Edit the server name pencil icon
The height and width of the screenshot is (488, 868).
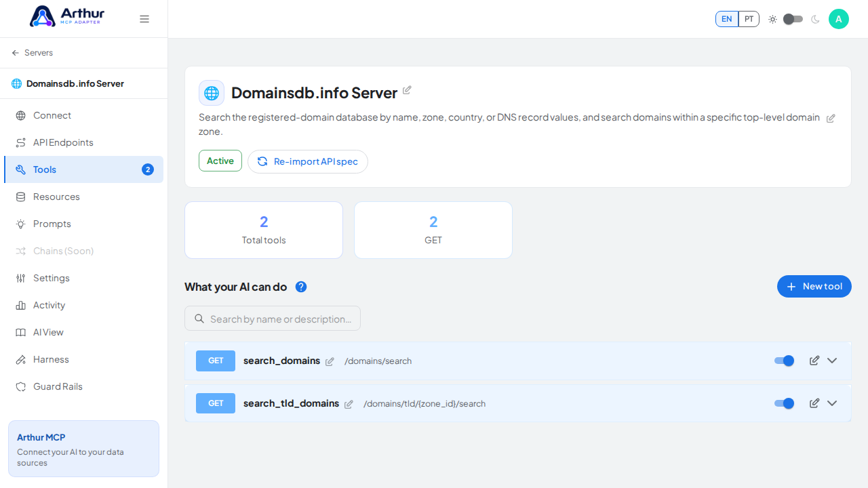407,90
